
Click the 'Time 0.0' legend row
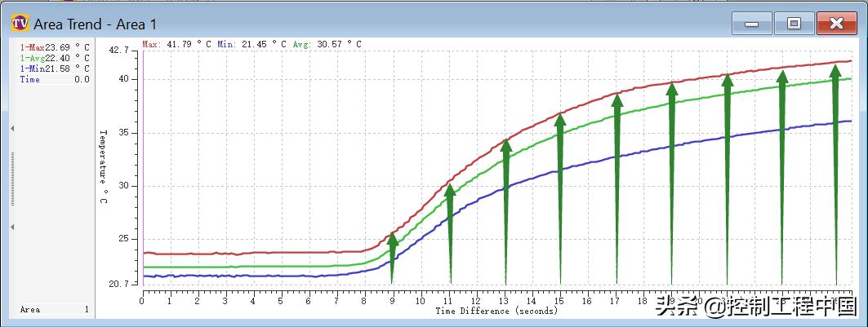click(54, 80)
